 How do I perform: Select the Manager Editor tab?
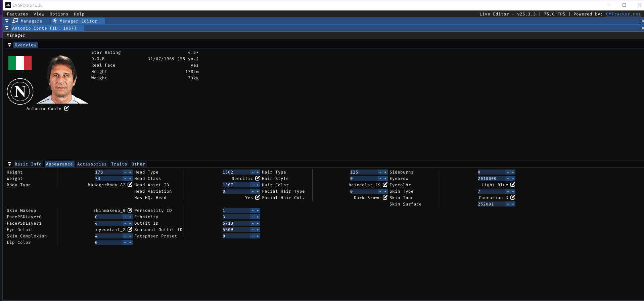(x=78, y=21)
